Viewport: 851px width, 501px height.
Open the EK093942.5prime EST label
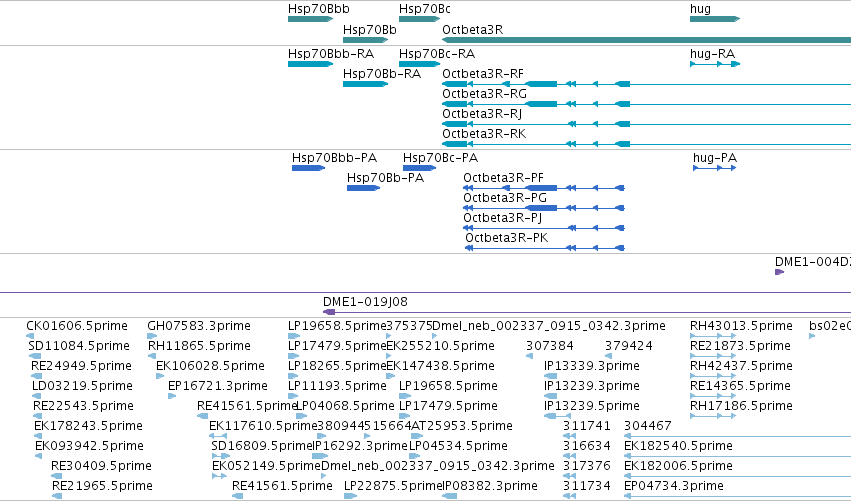(89, 446)
